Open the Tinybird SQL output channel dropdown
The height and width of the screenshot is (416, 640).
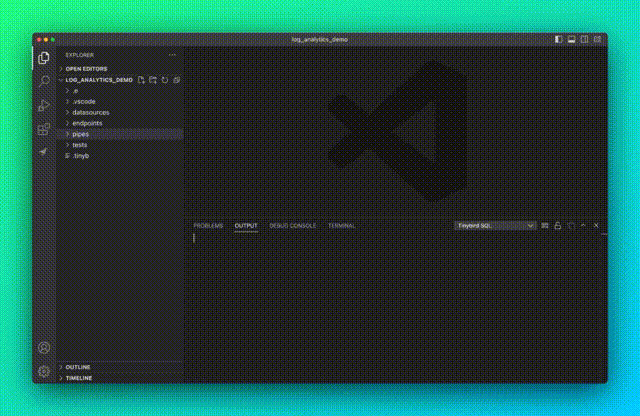[496, 226]
